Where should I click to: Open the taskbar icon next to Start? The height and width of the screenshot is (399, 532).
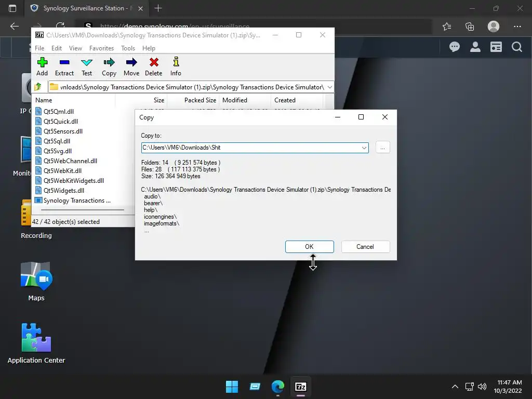tap(255, 387)
